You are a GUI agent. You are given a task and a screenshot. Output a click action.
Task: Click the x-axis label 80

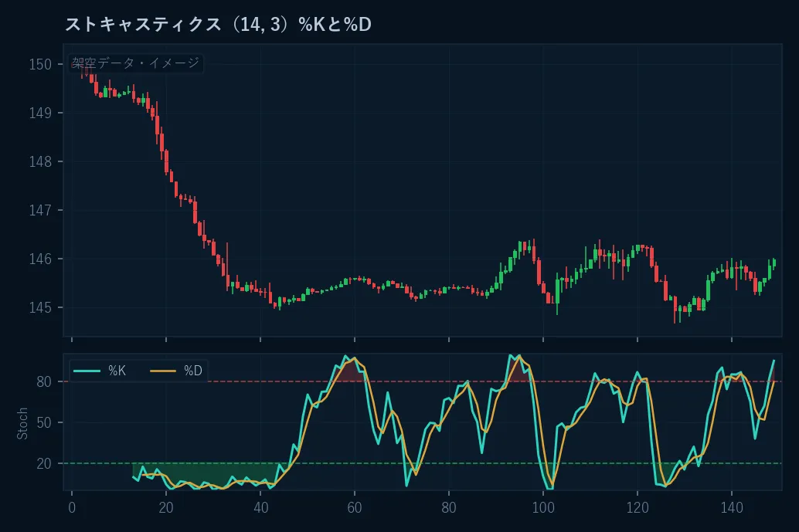pyautogui.click(x=449, y=507)
